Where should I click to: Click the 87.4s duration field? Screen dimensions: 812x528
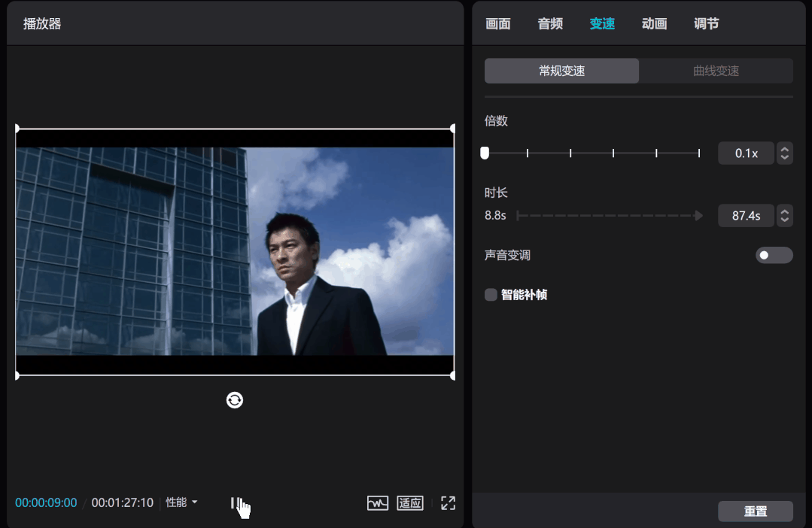click(747, 216)
